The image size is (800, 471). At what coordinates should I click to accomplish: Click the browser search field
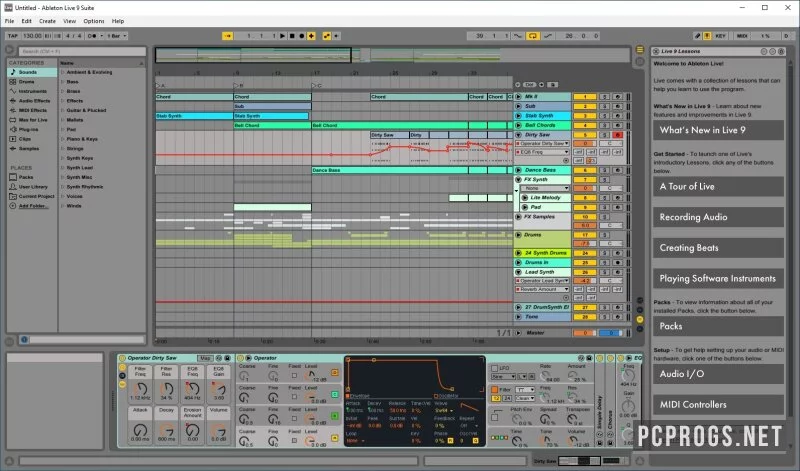click(82, 52)
